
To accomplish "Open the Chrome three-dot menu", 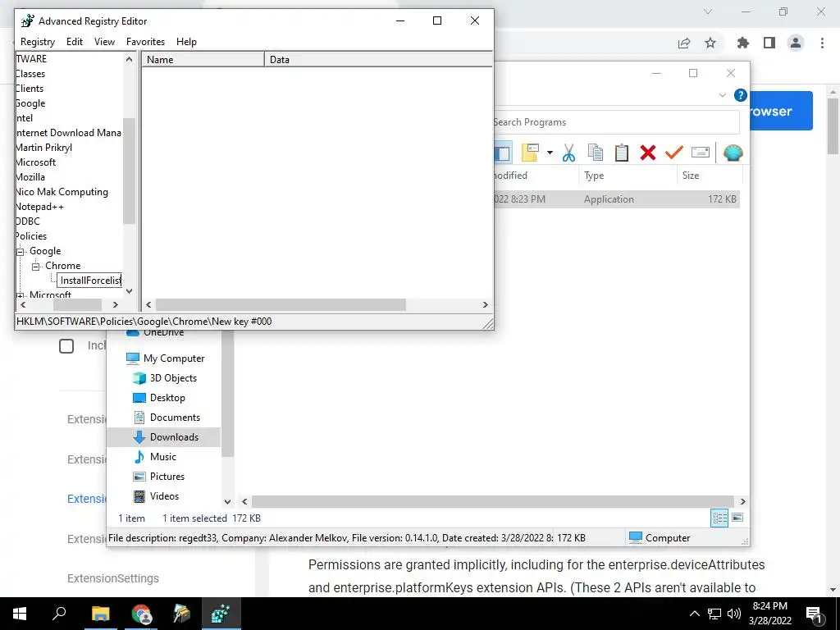I will tap(822, 43).
